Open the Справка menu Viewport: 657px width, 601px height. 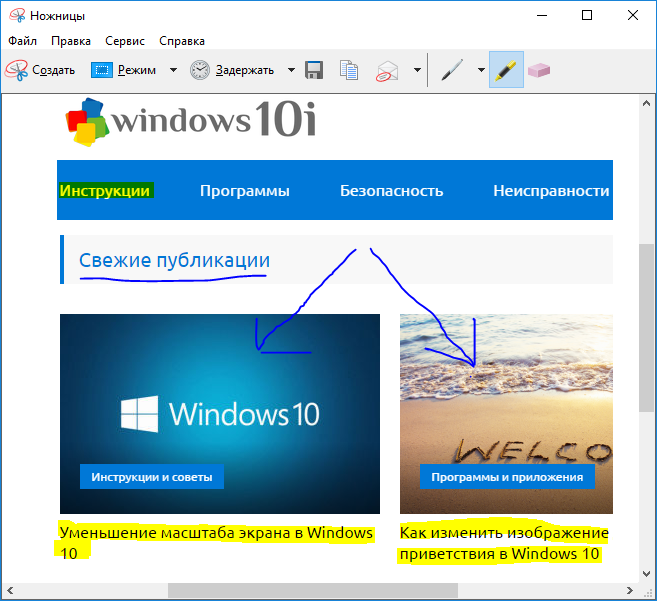(182, 41)
